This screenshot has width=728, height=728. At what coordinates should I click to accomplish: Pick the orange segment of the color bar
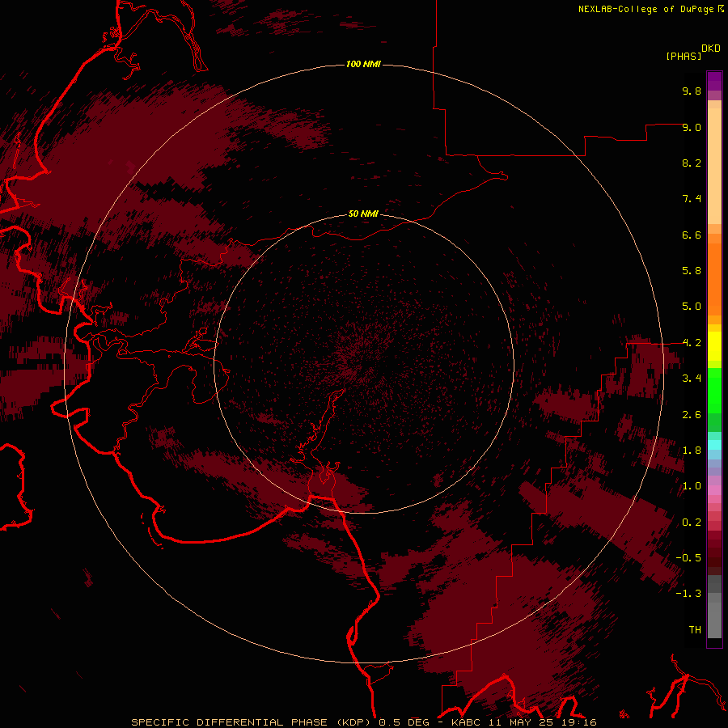pyautogui.click(x=714, y=280)
